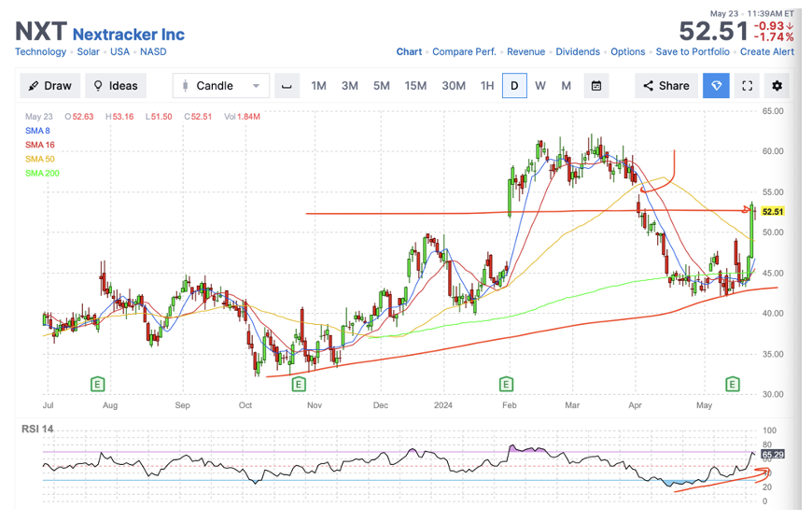The height and width of the screenshot is (522, 812).
Task: Click the NXT ticker symbol
Action: coord(41,31)
